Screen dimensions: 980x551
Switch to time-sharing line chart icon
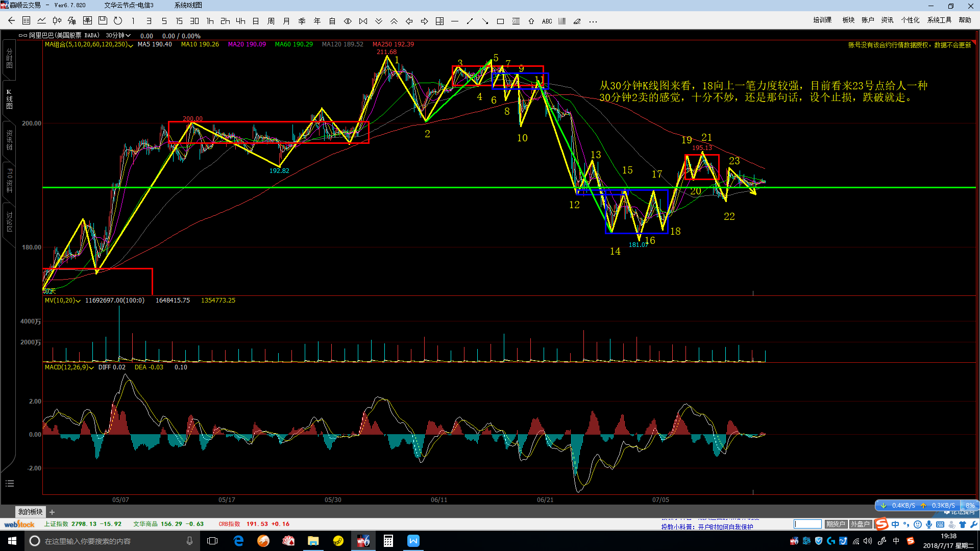42,21
